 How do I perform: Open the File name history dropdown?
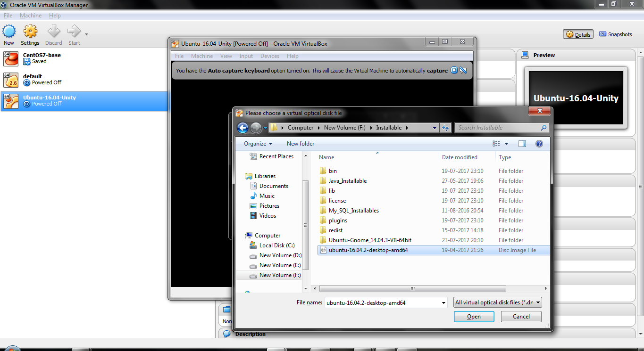[443, 302]
